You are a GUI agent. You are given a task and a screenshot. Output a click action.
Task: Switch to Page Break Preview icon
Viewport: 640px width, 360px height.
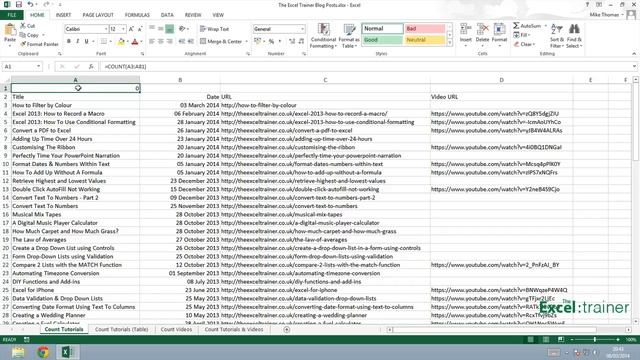[561, 340]
